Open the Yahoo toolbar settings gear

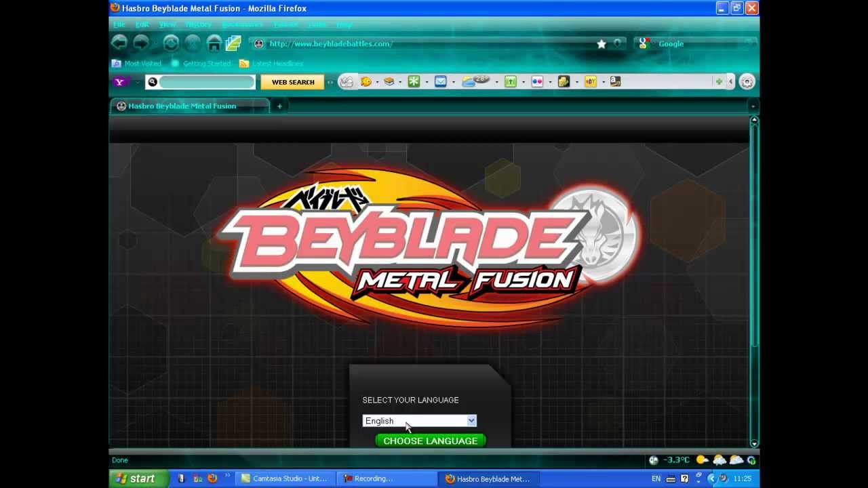tap(747, 81)
